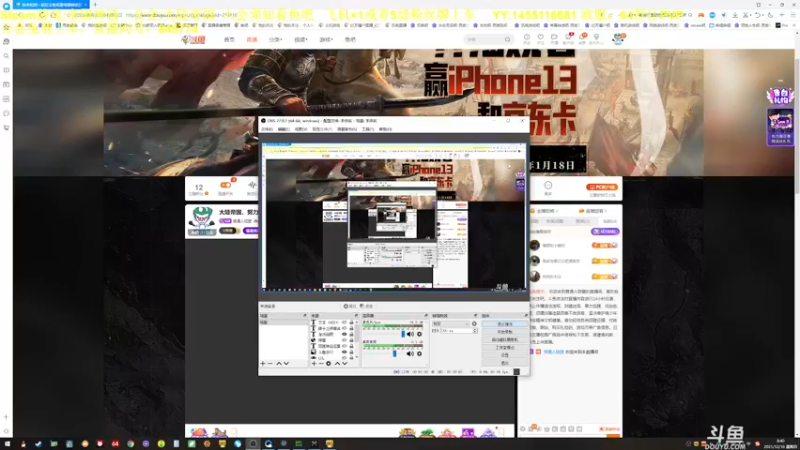Open settings gear of first mixer channel
This screenshot has width=800, height=450.
point(419,334)
